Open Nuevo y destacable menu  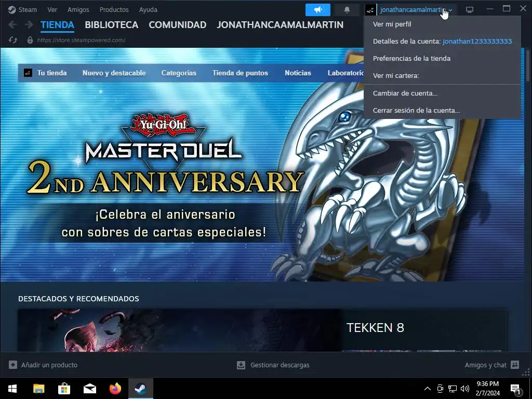pyautogui.click(x=114, y=73)
